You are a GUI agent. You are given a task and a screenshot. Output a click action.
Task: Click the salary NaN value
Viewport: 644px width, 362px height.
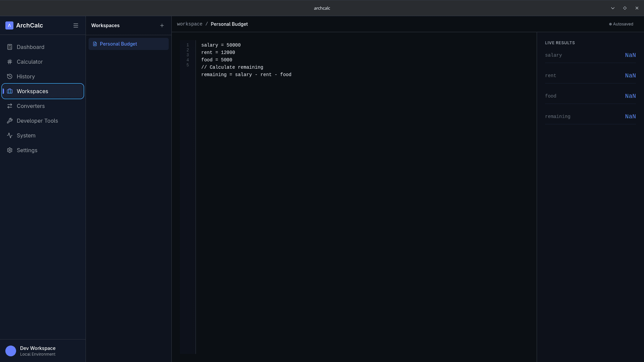coord(630,55)
